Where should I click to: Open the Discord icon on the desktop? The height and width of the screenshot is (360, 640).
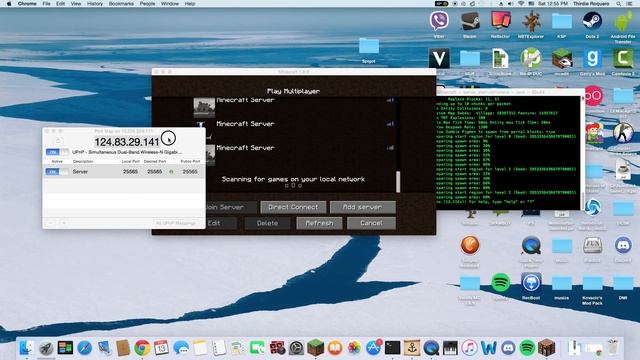(x=623, y=245)
